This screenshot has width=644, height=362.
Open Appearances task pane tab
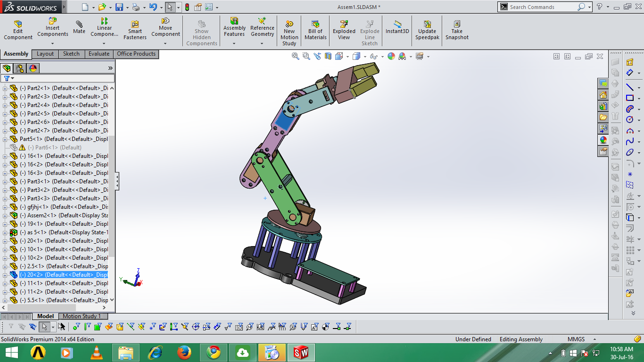[x=603, y=140]
